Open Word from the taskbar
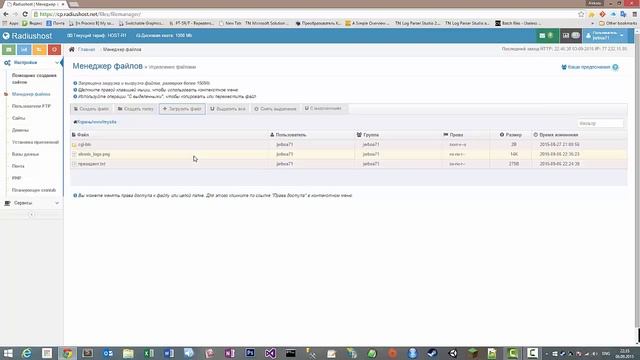This screenshot has height=360, width=640. coord(169,353)
